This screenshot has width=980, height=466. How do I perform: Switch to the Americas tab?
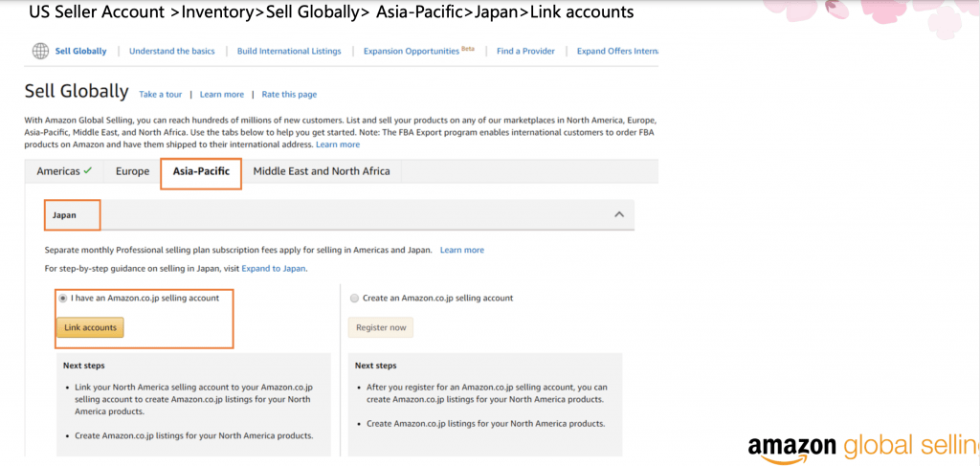pyautogui.click(x=64, y=171)
